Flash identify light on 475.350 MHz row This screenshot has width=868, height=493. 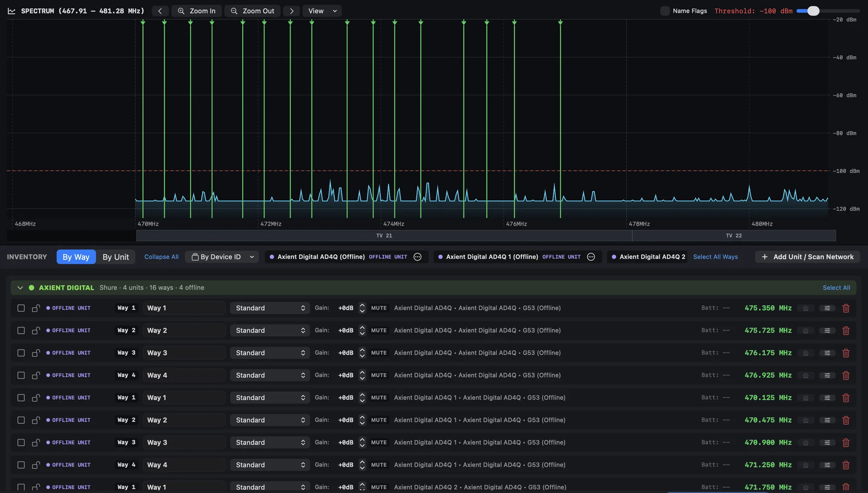click(806, 308)
